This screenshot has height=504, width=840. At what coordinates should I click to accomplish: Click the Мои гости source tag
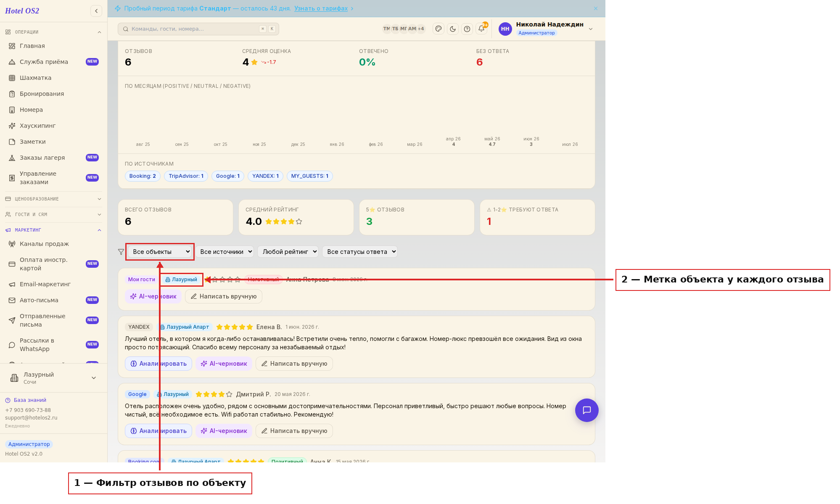tap(142, 280)
